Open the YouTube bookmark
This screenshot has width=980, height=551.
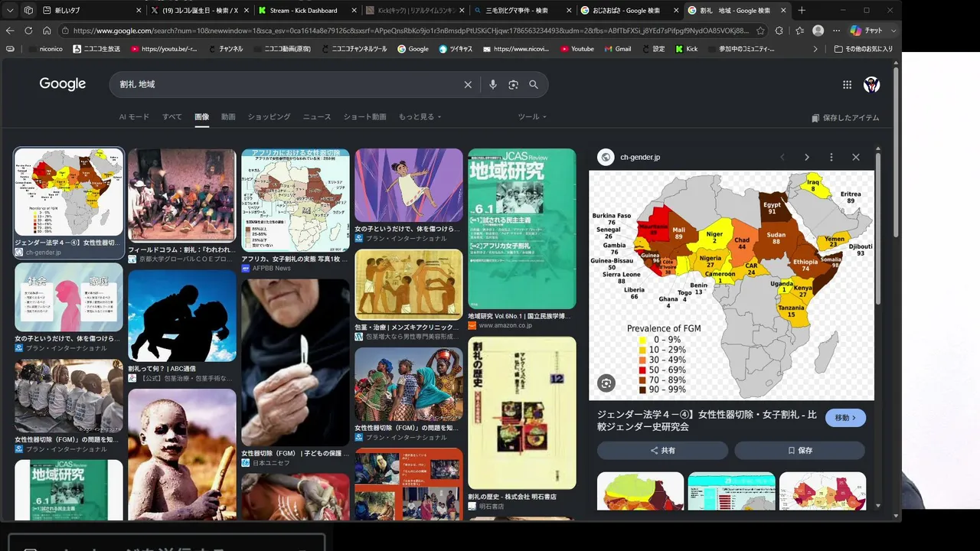coord(577,49)
